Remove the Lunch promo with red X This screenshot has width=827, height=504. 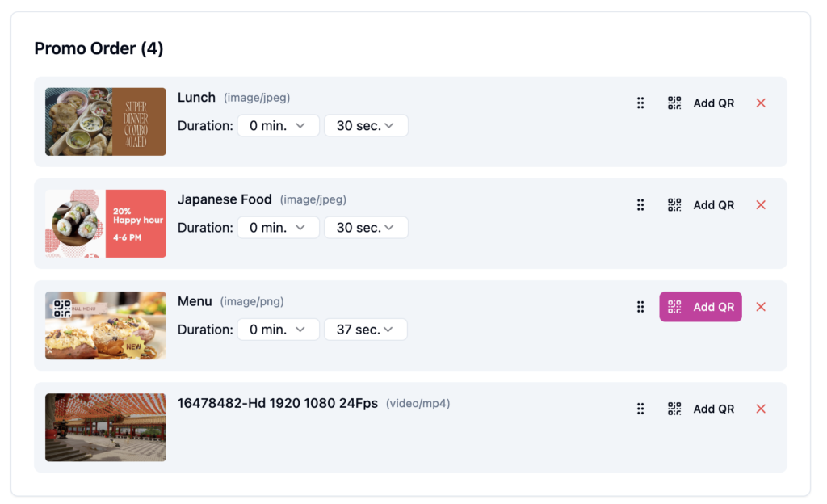click(x=761, y=103)
